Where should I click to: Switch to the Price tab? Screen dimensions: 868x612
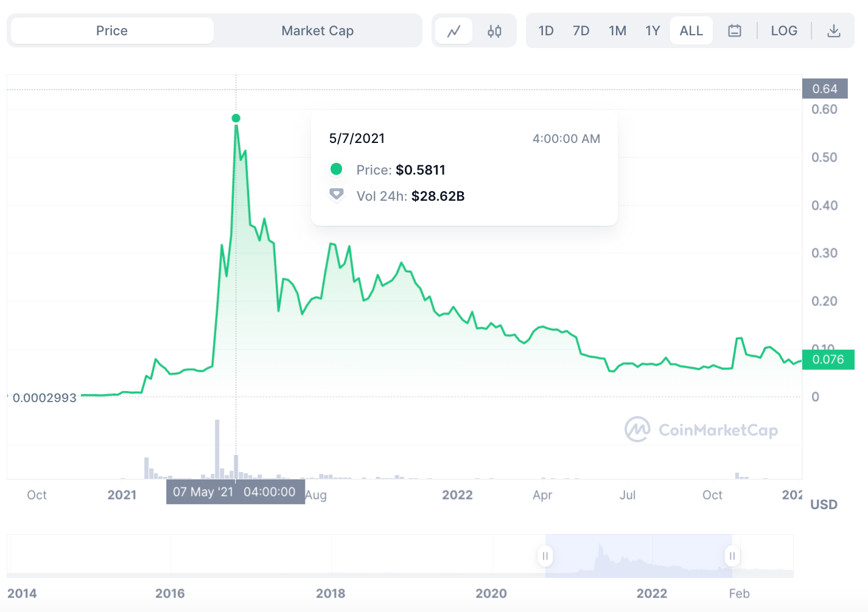[x=112, y=30]
